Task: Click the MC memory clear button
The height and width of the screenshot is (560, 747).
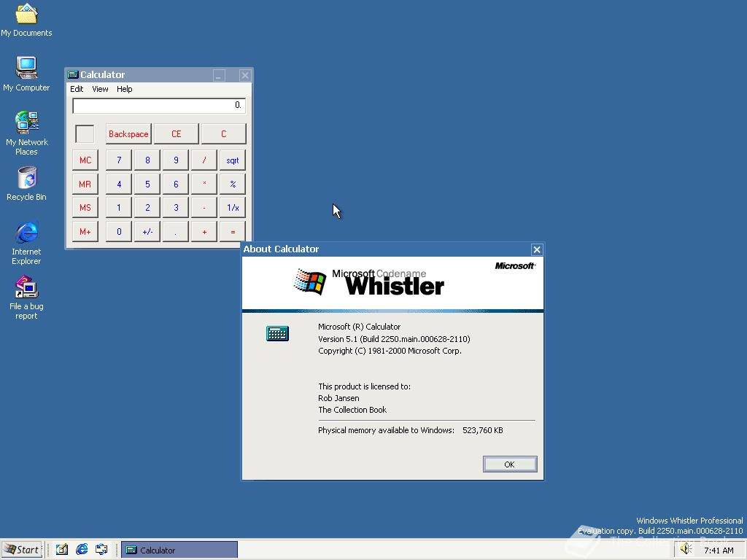Action: coord(85,160)
